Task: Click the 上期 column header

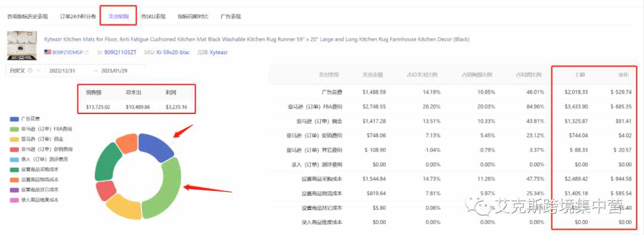Action: coord(580,75)
